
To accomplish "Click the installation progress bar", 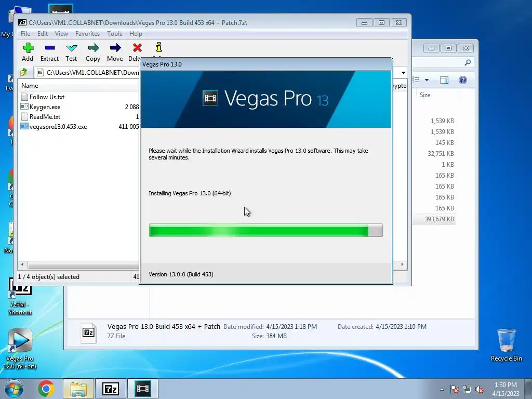I will [x=265, y=230].
